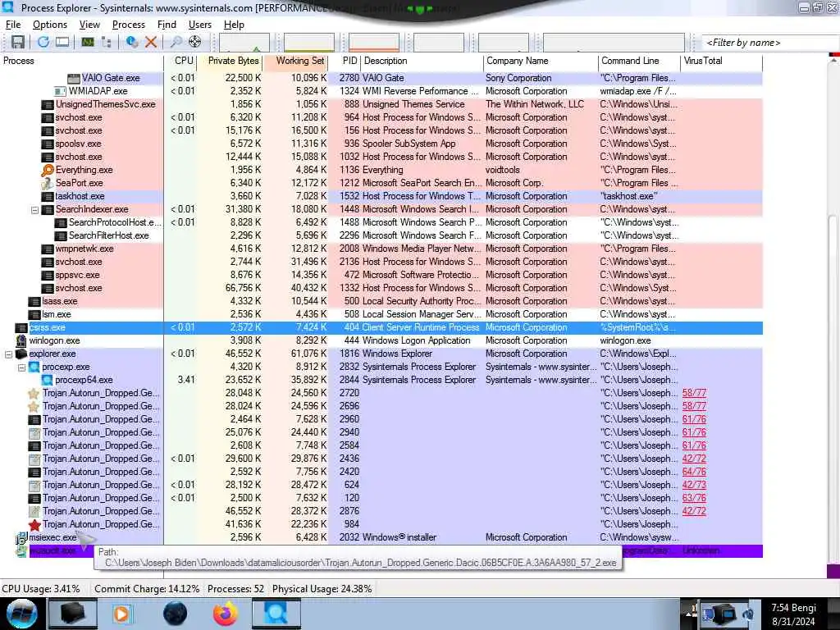
Task: Collapse the explorer.exe tree node
Action: (x=8, y=354)
